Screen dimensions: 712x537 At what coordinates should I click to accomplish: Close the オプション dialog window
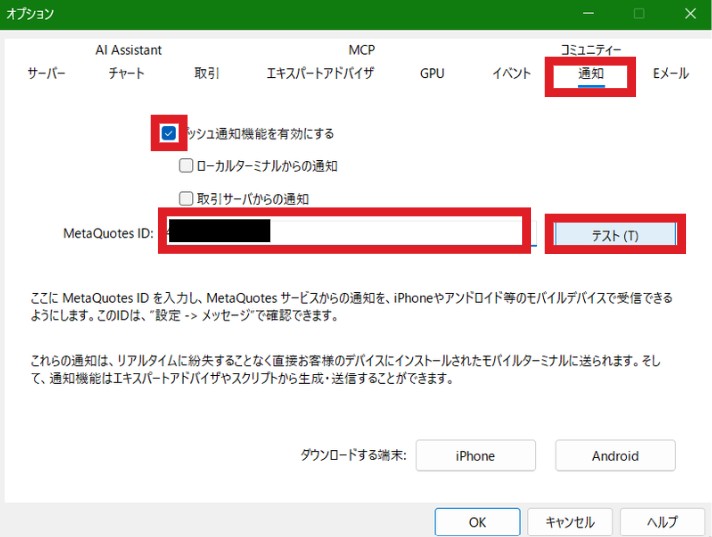690,14
